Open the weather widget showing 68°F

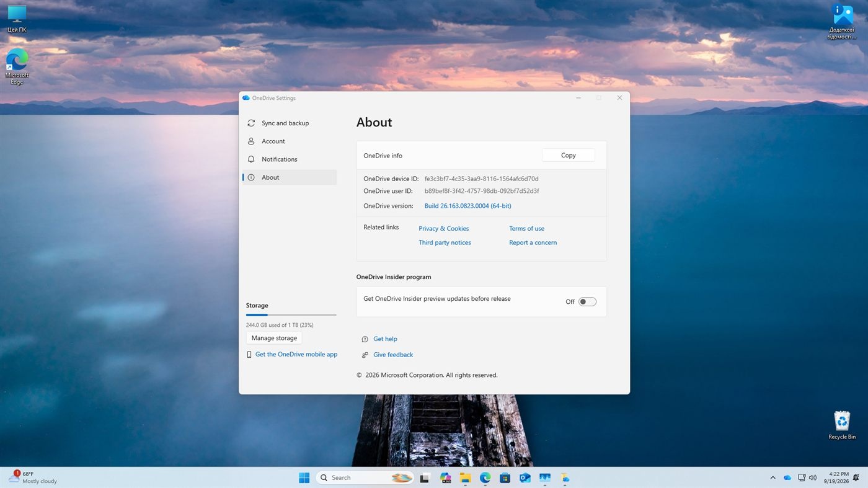click(x=32, y=477)
